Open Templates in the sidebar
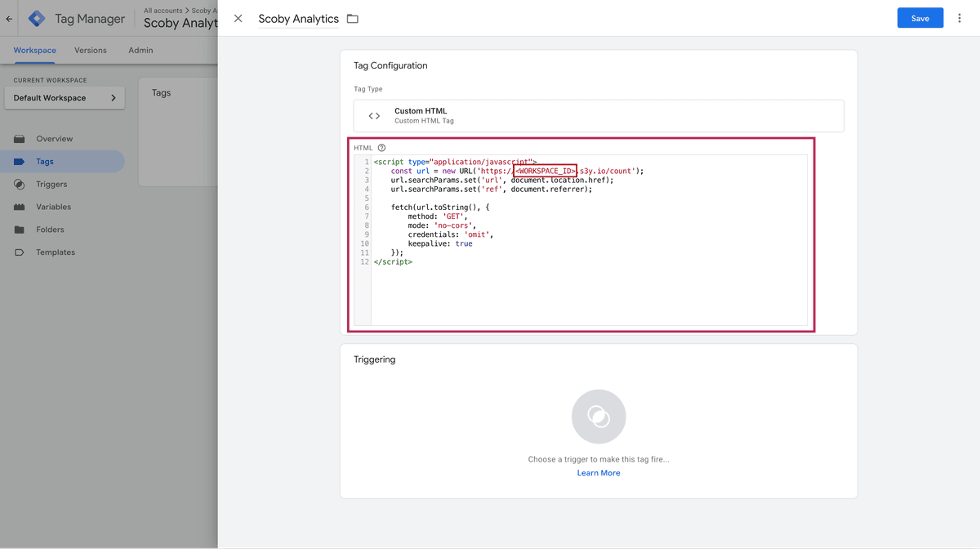 [x=55, y=252]
